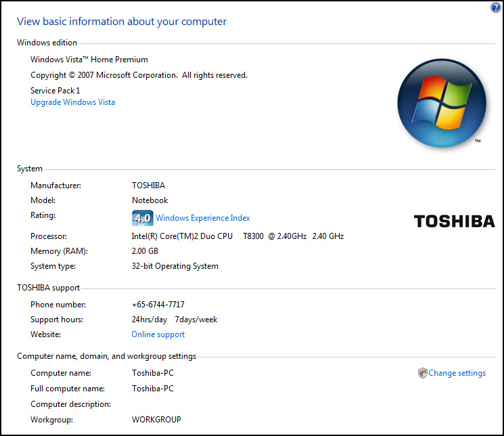
Task: Click the Phone number: label
Action: pos(58,305)
